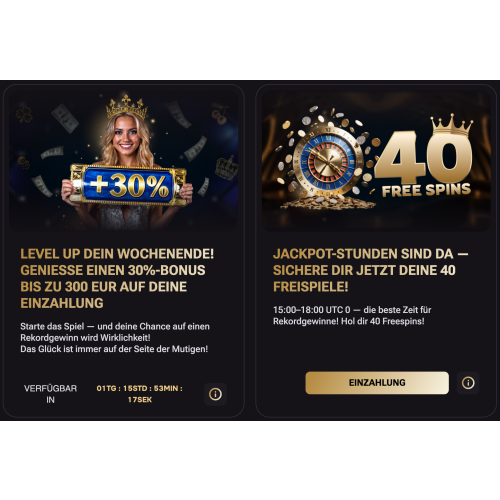Screen dimensions: 500x500
Task: Click the FREE SPINS gold lettering
Action: (426, 190)
